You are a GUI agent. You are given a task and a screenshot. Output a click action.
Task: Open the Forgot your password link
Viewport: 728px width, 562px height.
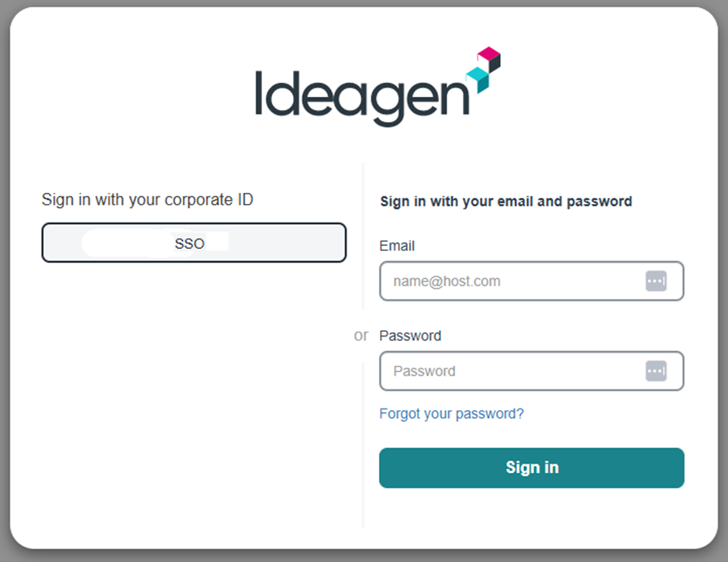pos(451,414)
